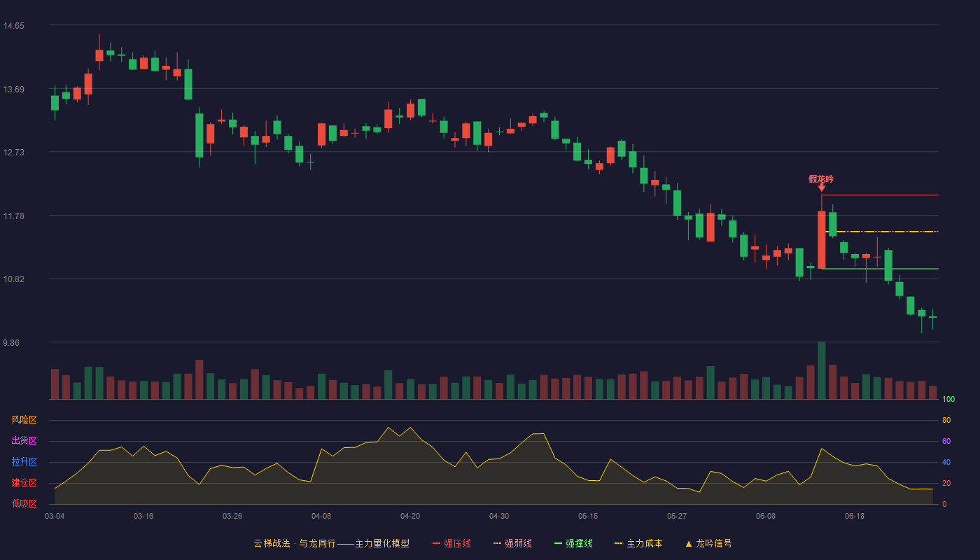
Task: Click the 05-27 date axis label
Action: point(677,516)
